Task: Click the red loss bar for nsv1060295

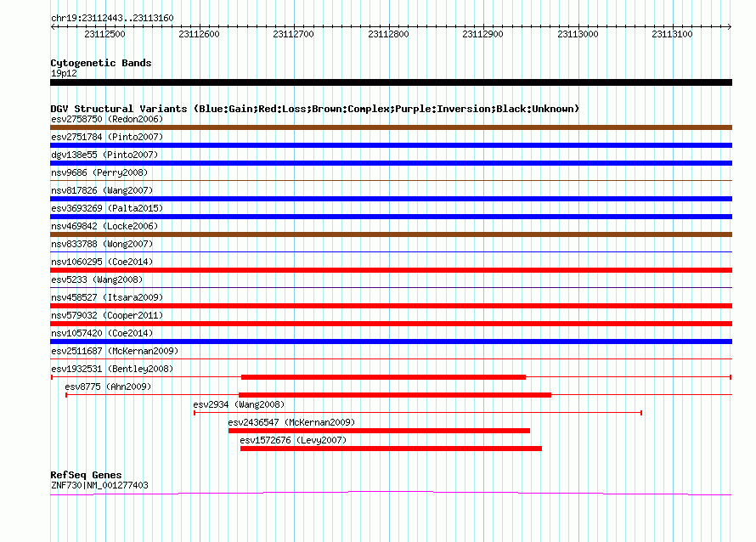Action: 391,270
